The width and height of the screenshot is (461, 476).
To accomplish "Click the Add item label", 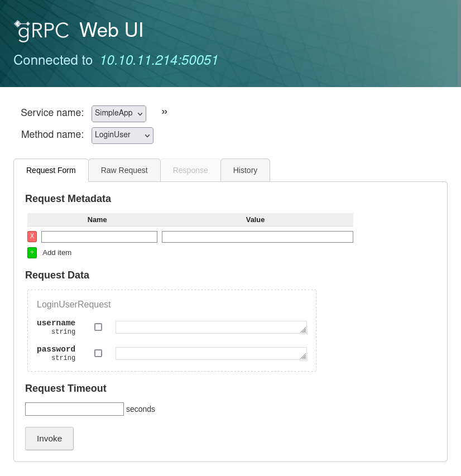I will pos(57,253).
